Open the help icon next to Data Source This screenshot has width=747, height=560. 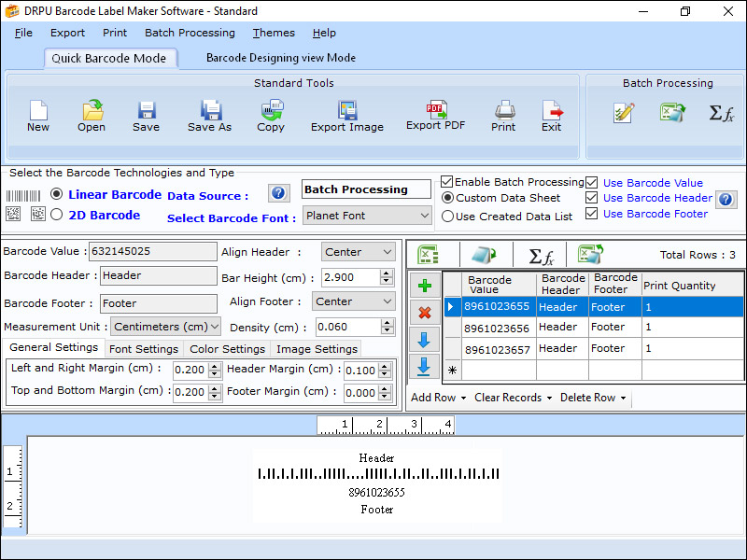pyautogui.click(x=278, y=193)
